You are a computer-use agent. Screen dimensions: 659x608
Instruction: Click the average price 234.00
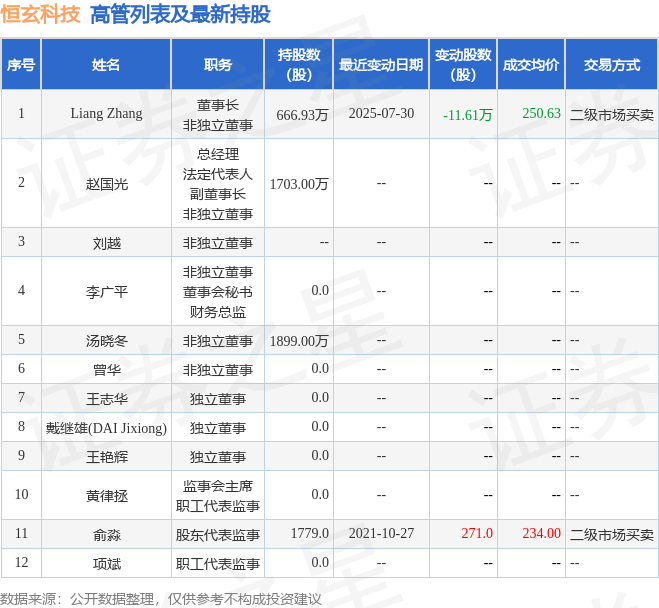541,533
